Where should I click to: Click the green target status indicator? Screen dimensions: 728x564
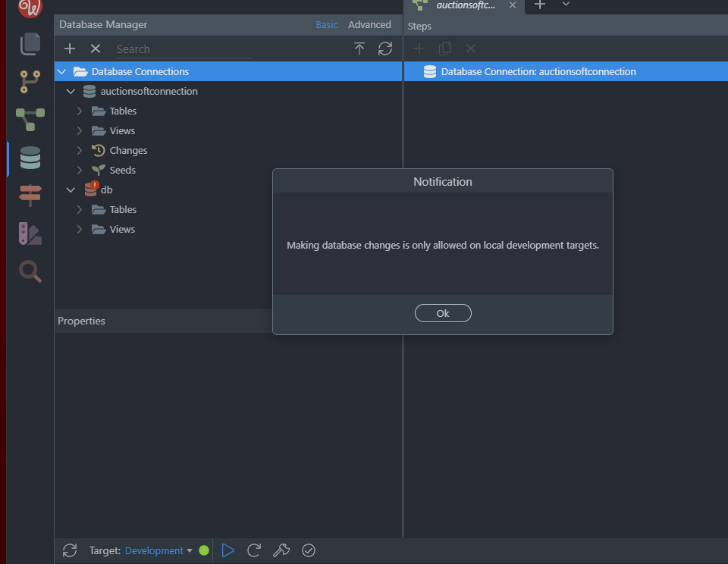(204, 550)
